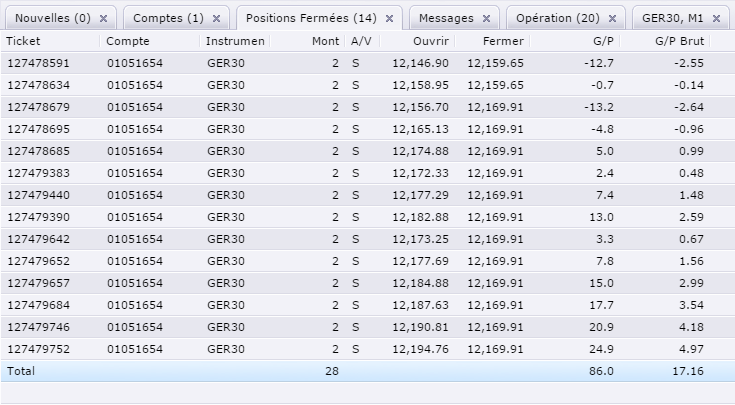Switch to the Messages tab
735x405 pixels.
point(446,19)
